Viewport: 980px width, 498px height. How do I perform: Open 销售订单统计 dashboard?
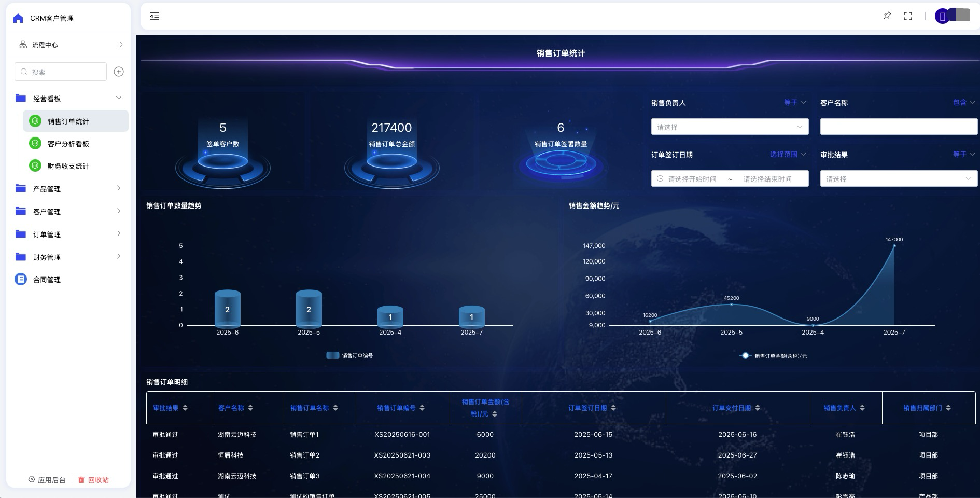point(76,121)
